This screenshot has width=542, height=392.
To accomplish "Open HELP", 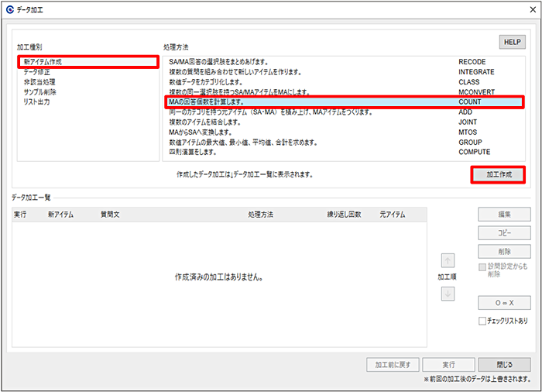I will (x=513, y=42).
